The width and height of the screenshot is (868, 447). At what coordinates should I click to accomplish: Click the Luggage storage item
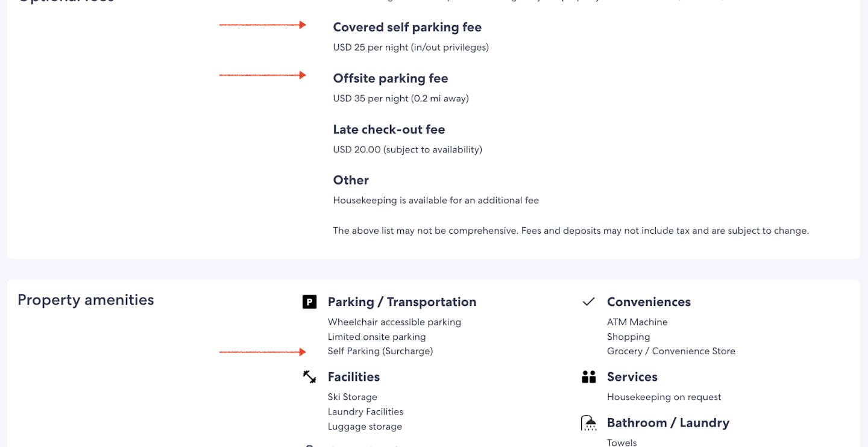coord(365,427)
